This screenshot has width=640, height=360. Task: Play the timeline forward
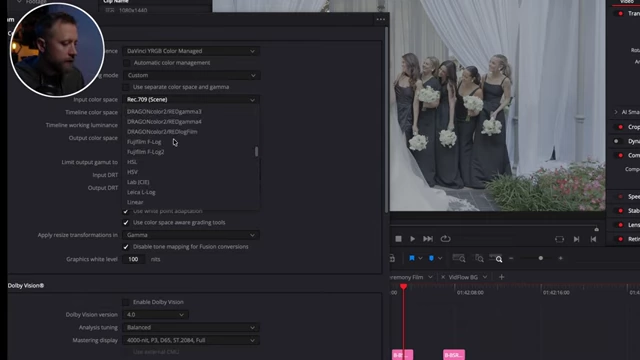coord(413,239)
